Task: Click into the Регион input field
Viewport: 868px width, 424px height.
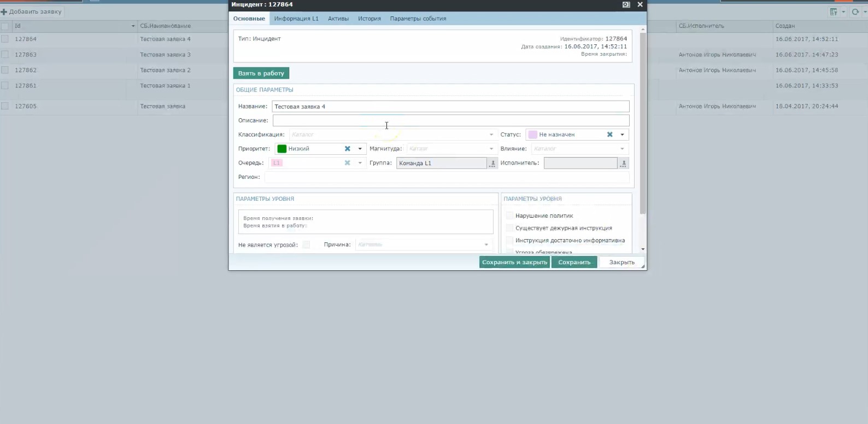Action: coord(447,177)
